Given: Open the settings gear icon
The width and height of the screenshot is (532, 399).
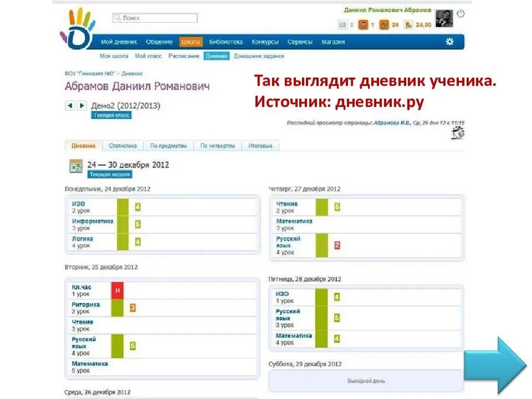Looking at the screenshot, I should (449, 42).
